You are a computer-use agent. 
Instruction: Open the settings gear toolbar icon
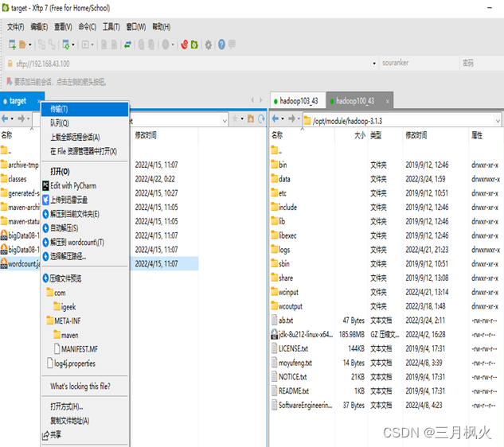pyautogui.click(x=209, y=45)
